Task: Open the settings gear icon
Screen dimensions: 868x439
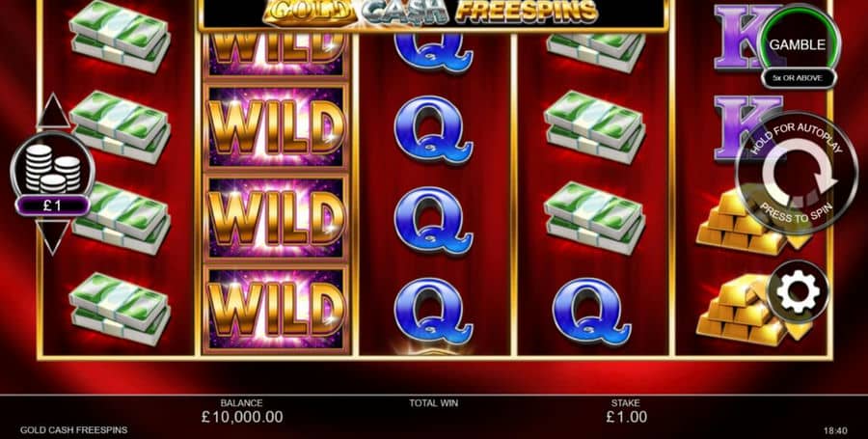Action: (x=798, y=291)
